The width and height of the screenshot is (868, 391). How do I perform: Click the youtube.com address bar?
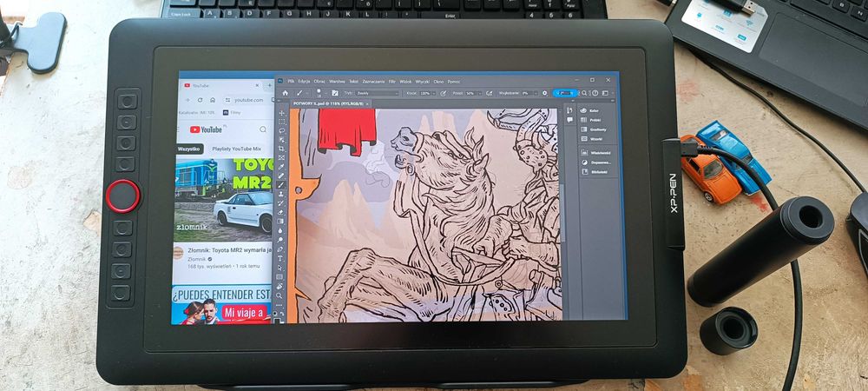[x=247, y=100]
